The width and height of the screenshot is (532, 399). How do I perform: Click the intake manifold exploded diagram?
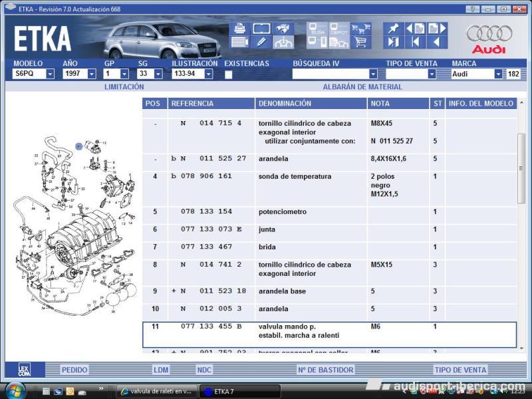coord(75,225)
